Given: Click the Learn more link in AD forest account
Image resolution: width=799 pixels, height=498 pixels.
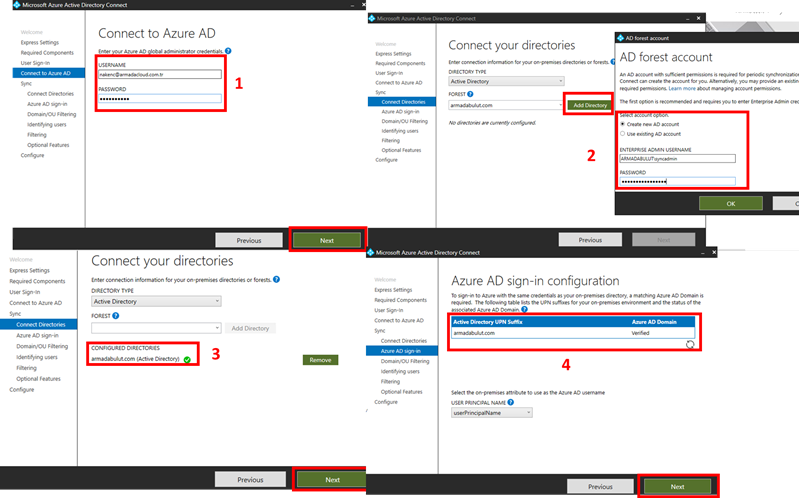Looking at the screenshot, I should point(682,88).
